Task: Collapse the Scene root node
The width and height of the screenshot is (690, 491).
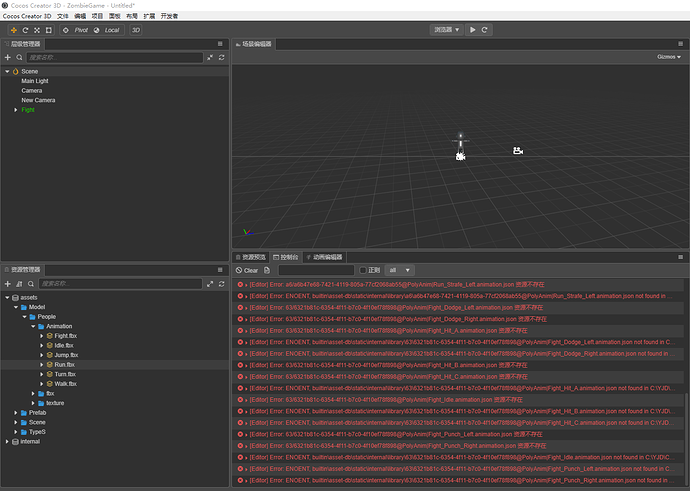Action: (x=7, y=71)
